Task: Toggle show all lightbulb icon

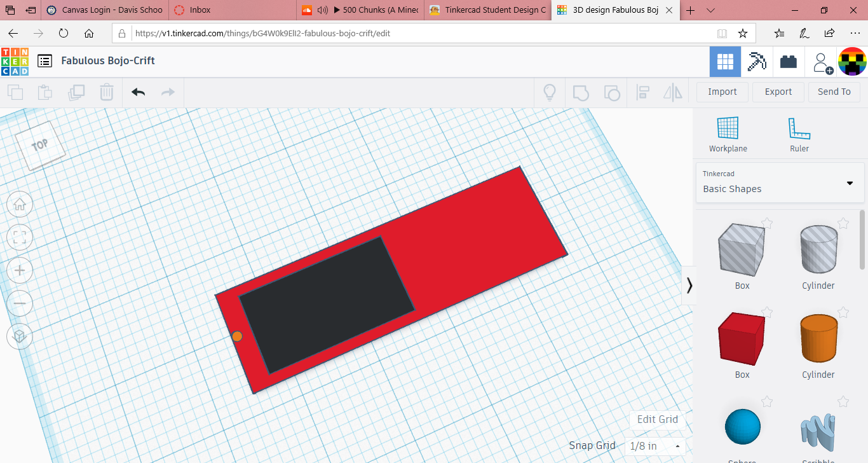Action: (550, 92)
